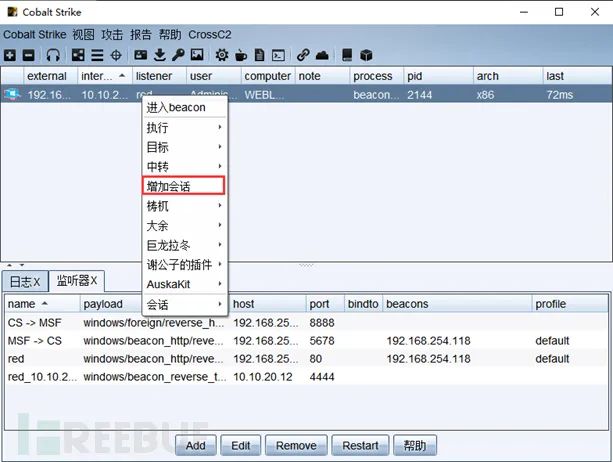Click the 帮助 button at bottom
This screenshot has width=613, height=462.
(x=415, y=446)
